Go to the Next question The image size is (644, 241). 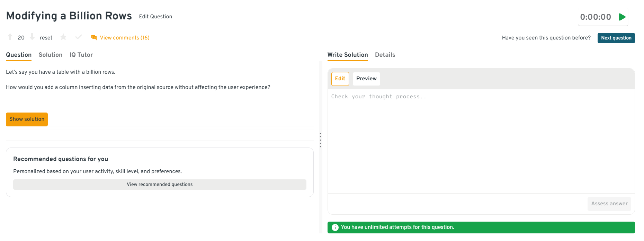(616, 38)
